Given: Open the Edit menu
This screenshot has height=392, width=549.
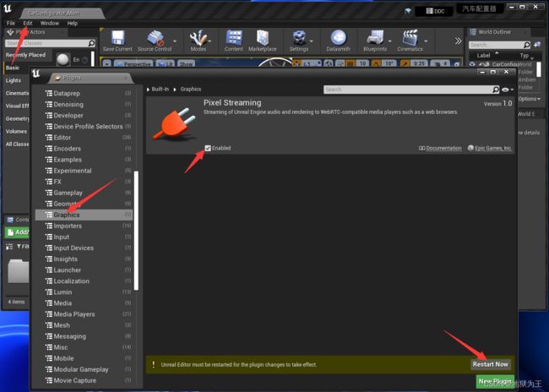Looking at the screenshot, I should [x=28, y=23].
